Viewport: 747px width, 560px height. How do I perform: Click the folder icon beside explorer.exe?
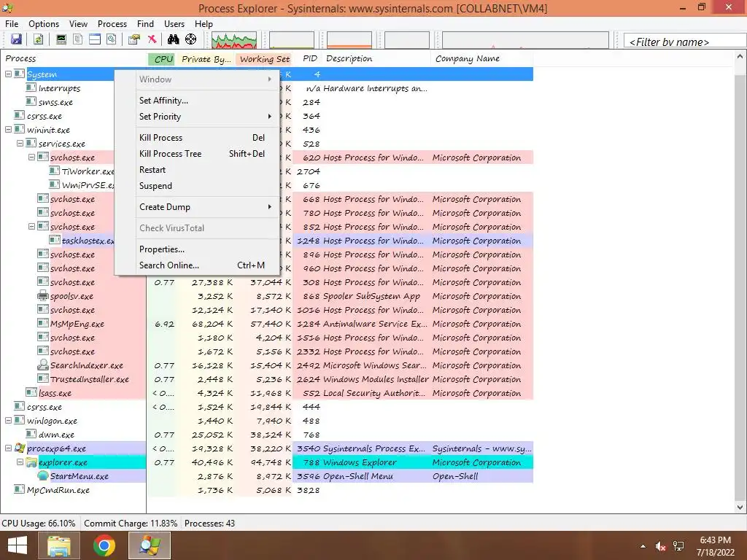pyautogui.click(x=31, y=462)
